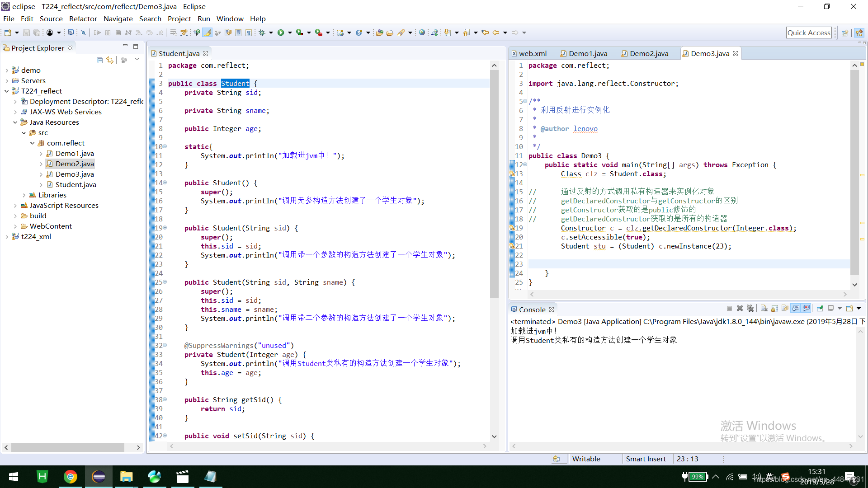Click the Next Annotation icon
Image resolution: width=868 pixels, height=488 pixels.
tap(447, 33)
